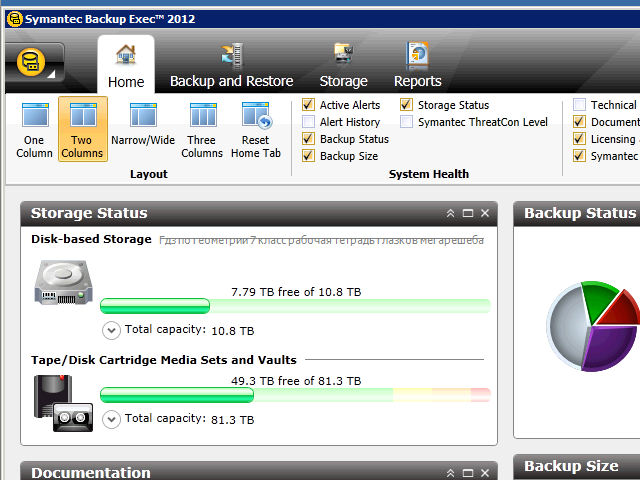Collapse the Storage Status panel
Screen dimensions: 640x480
(x=450, y=213)
